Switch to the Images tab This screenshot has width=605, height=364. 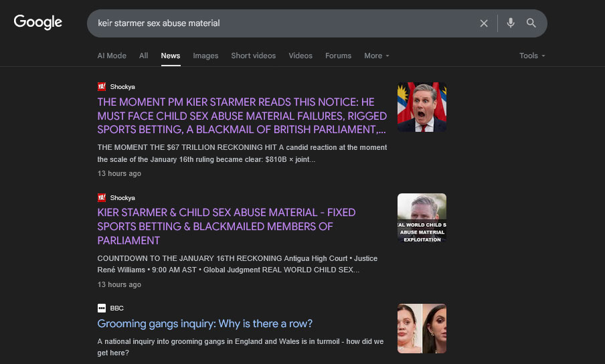pyautogui.click(x=205, y=56)
